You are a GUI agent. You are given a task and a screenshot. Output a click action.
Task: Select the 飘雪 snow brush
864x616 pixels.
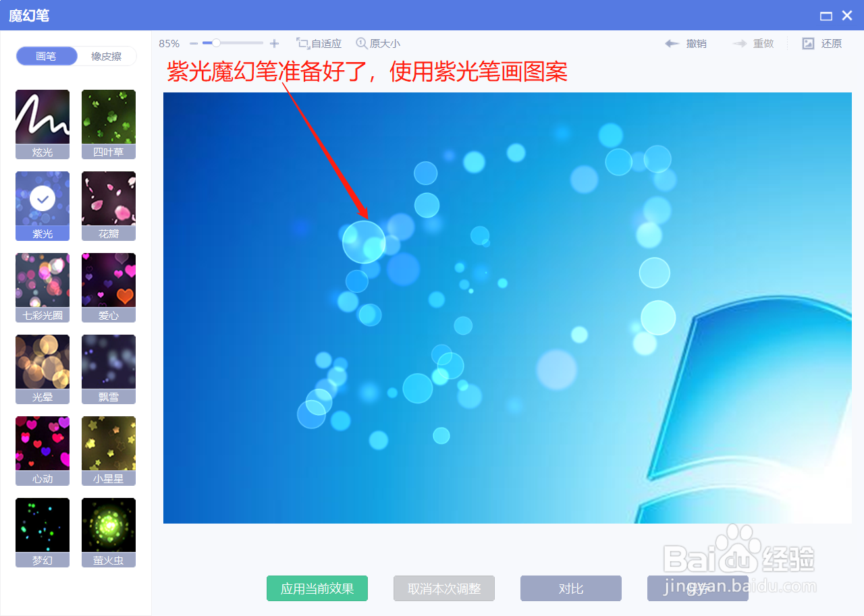109,369
